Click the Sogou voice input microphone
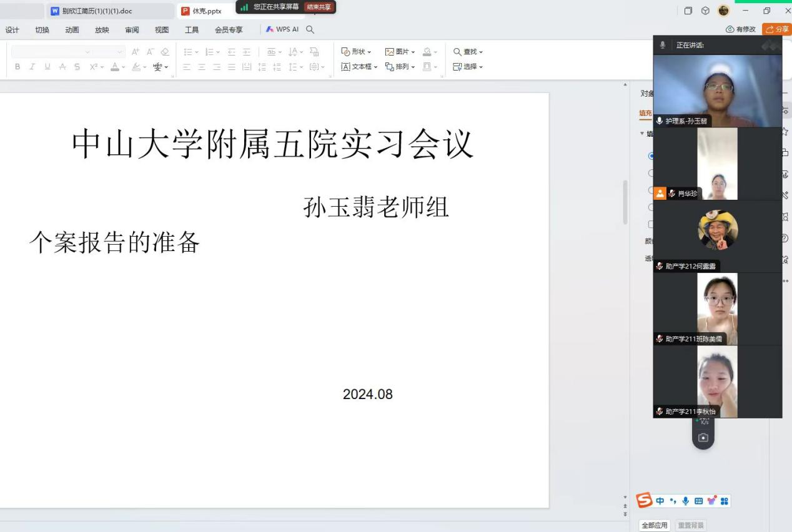792x532 pixels. [x=685, y=501]
